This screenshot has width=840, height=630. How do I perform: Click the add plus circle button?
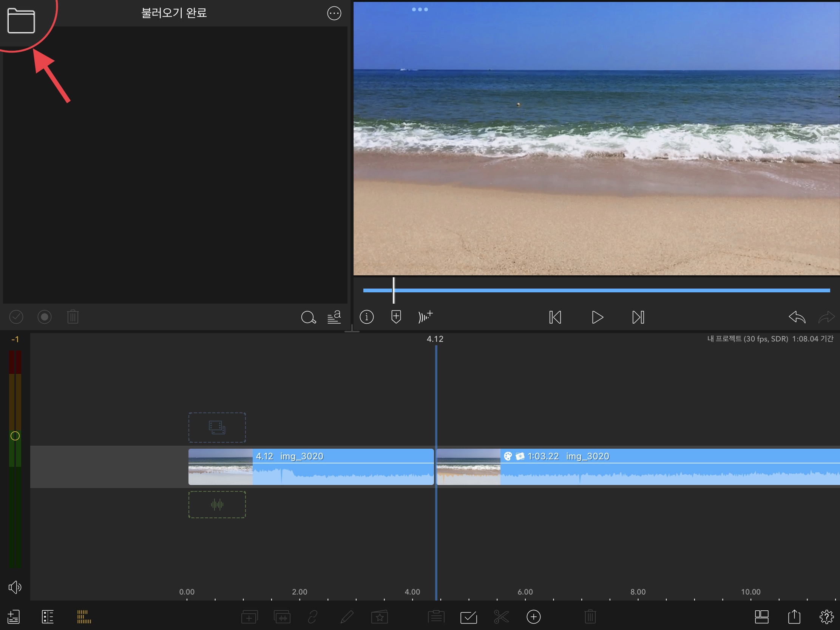click(533, 617)
